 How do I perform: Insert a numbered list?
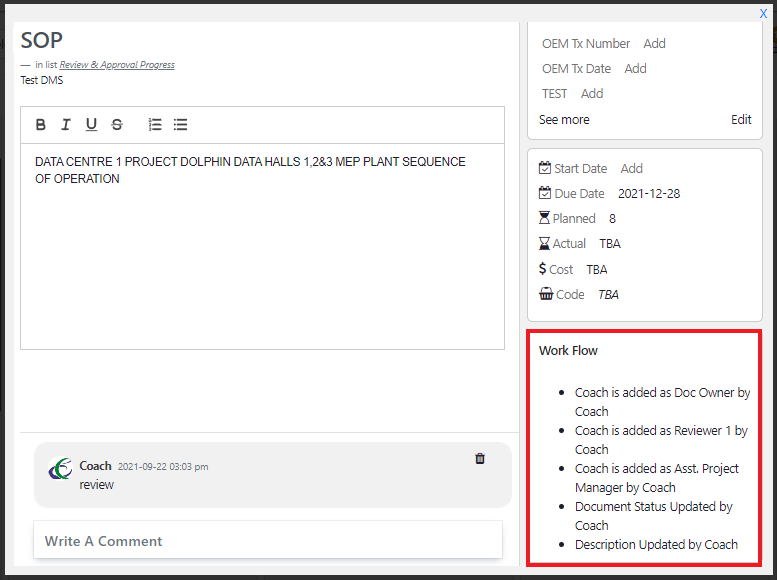click(155, 124)
